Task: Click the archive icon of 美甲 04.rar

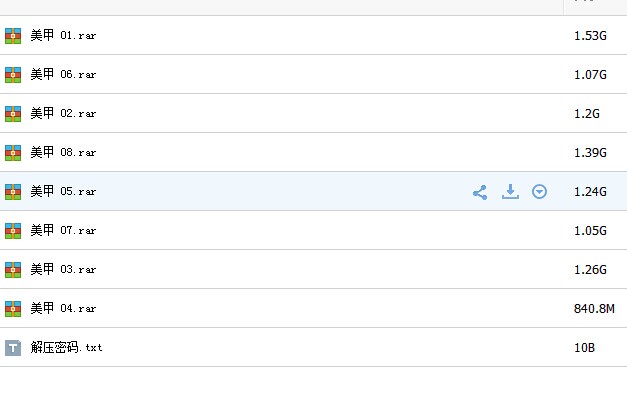Action: tap(13, 309)
